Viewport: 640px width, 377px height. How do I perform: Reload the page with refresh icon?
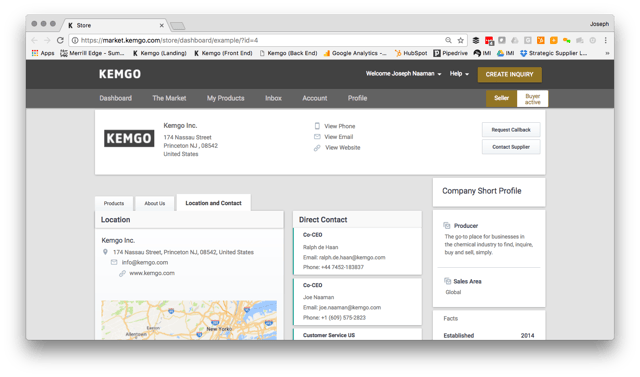(60, 40)
